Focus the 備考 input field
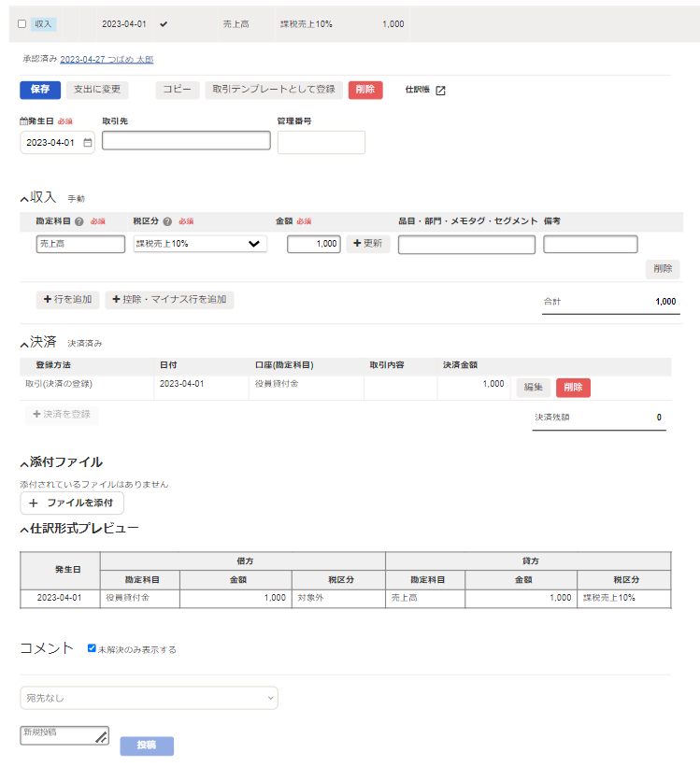This screenshot has width=700, height=766. [591, 244]
